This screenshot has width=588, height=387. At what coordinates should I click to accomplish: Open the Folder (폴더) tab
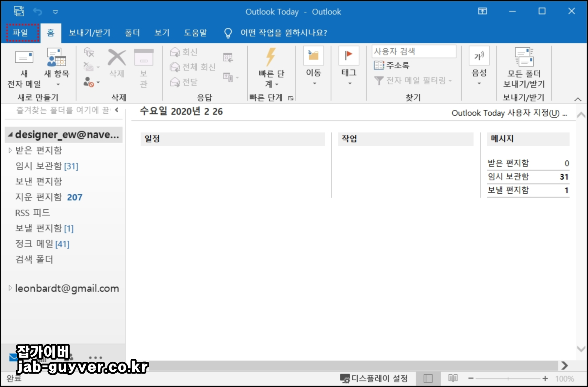(132, 33)
